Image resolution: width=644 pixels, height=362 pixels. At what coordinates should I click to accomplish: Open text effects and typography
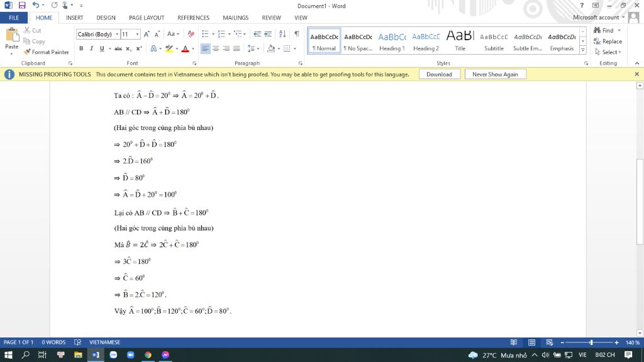point(155,48)
